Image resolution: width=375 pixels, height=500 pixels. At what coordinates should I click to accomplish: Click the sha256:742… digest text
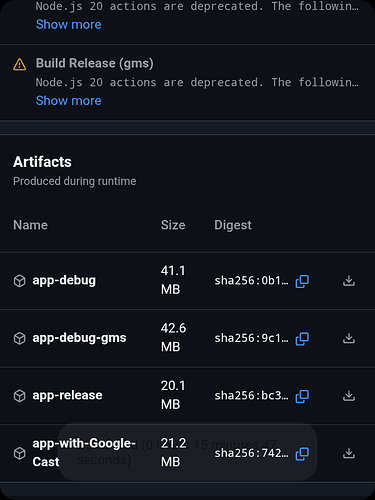pyautogui.click(x=251, y=453)
